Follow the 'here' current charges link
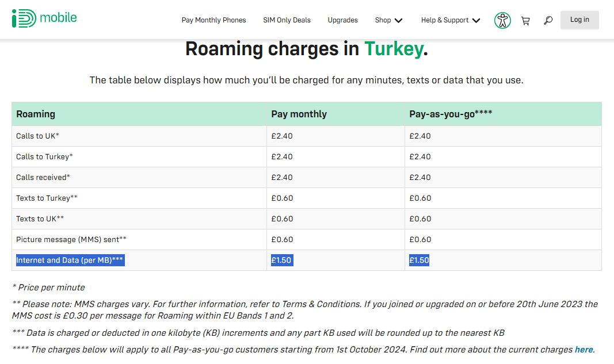Viewport: 614px width, 364px height. [x=584, y=350]
